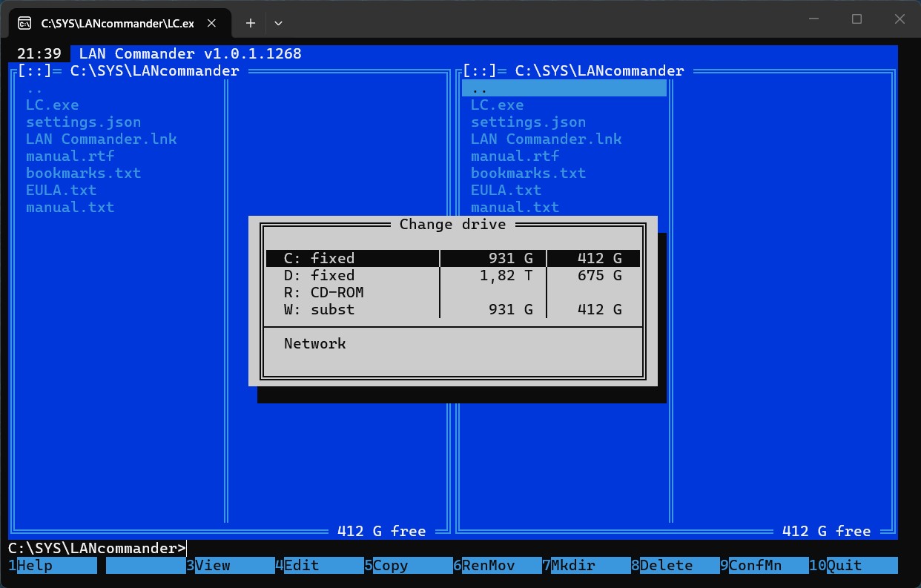The image size is (921, 588).
Task: Select bookmarks.txt in the left panel
Action: pos(84,174)
